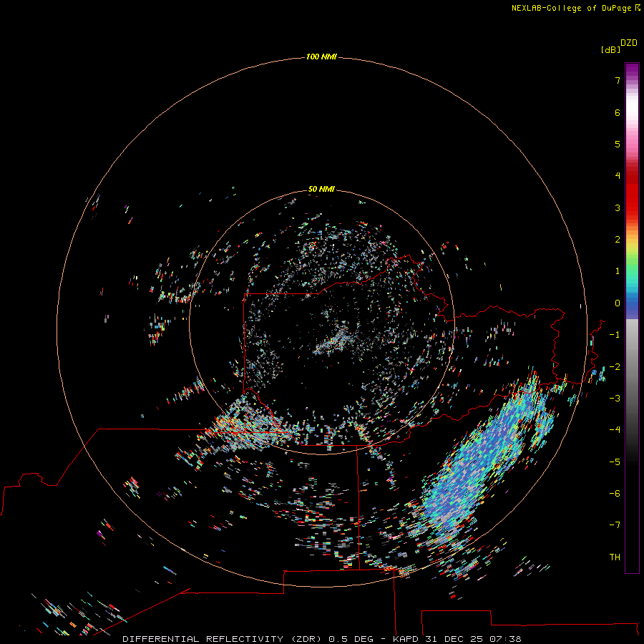Screen dimensions: 644x644
Task: Select the -6 value on the dB scale
Action: point(615,493)
